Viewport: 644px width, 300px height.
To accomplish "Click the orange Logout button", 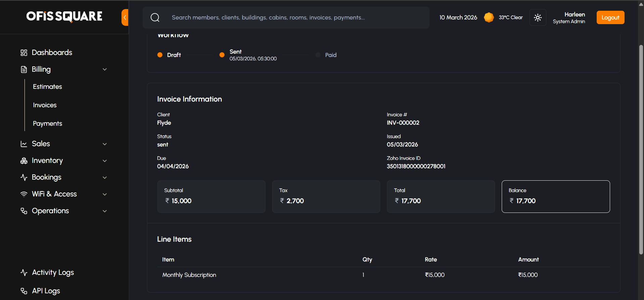I will 610,17.
